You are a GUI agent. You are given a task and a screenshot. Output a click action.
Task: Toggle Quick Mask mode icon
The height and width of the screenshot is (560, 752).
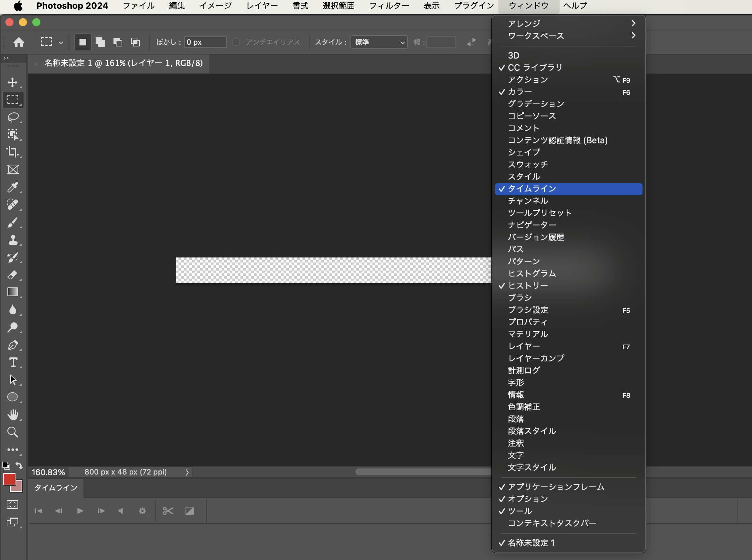pyautogui.click(x=12, y=505)
